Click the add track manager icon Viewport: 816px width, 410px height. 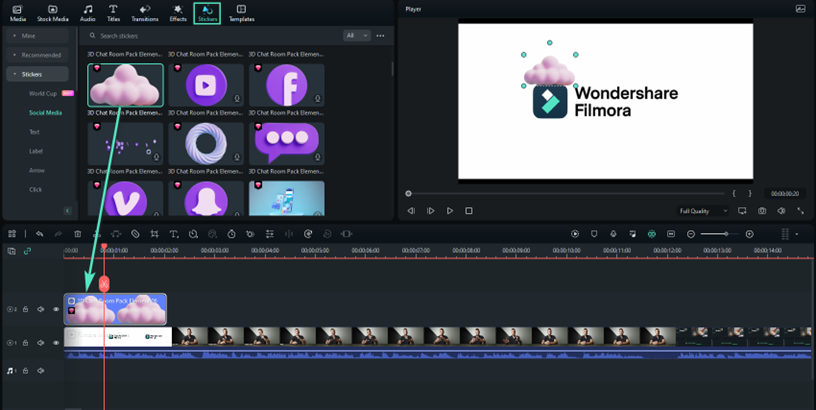[11, 251]
